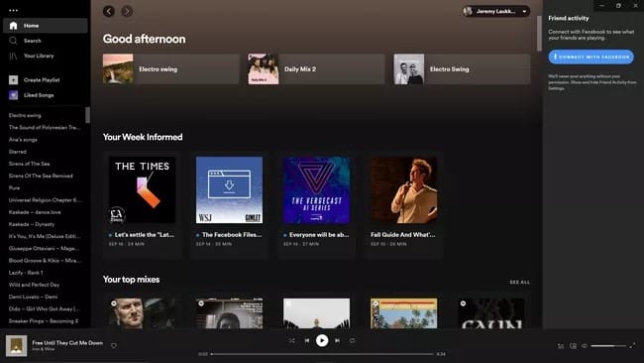Click 'Let's settle the Lat...' episode title
Screen dimensions: 644x363
point(145,235)
